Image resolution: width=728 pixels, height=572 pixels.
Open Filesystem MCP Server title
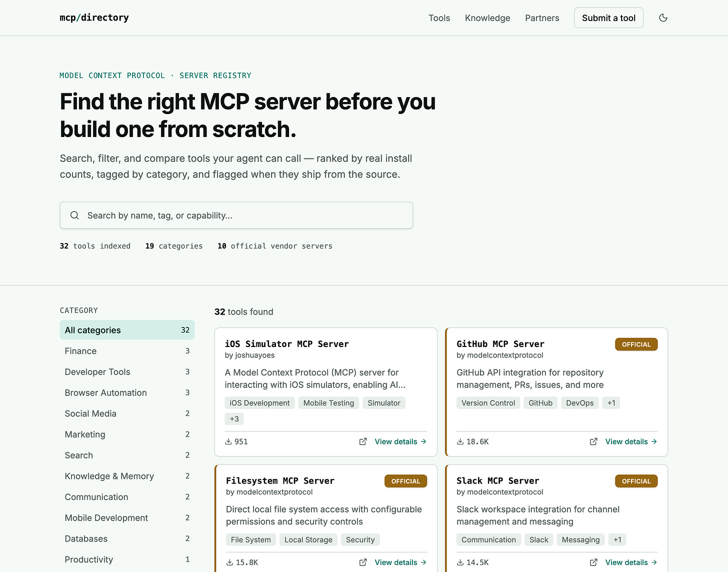pyautogui.click(x=280, y=481)
